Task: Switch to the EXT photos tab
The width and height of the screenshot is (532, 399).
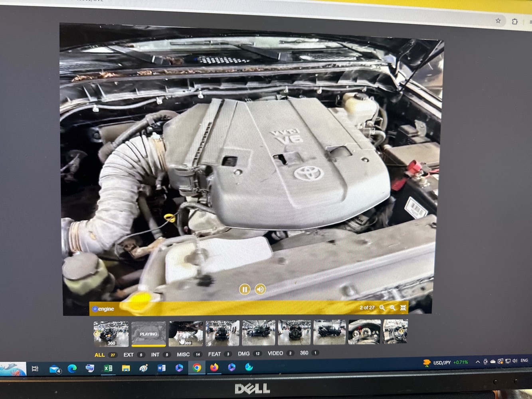Action: click(x=134, y=354)
